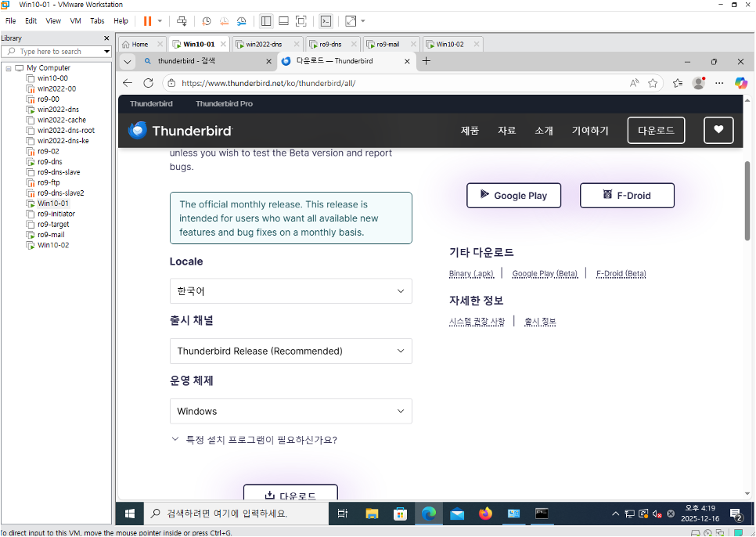Open File Explorer from the taskbar
756x537 pixels.
pyautogui.click(x=372, y=514)
